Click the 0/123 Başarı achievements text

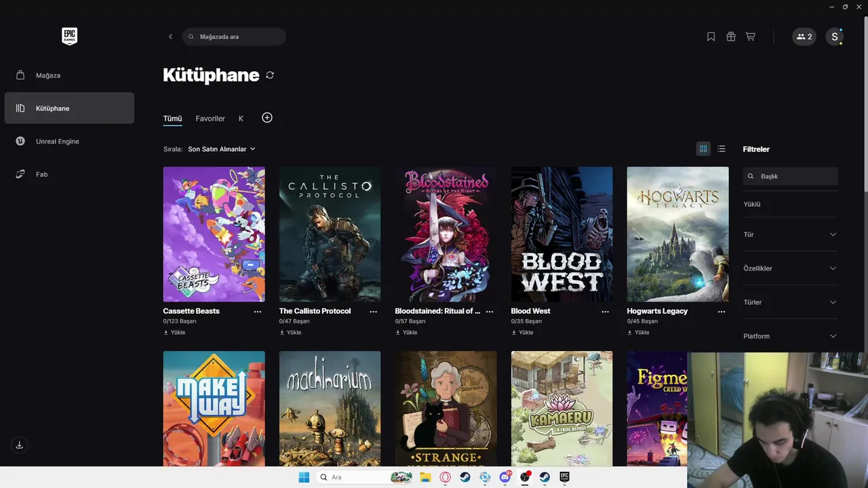click(178, 321)
